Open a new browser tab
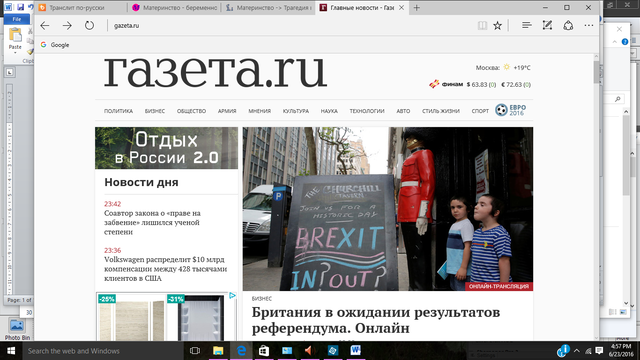Image resolution: width=640 pixels, height=360 pixels. click(416, 7)
